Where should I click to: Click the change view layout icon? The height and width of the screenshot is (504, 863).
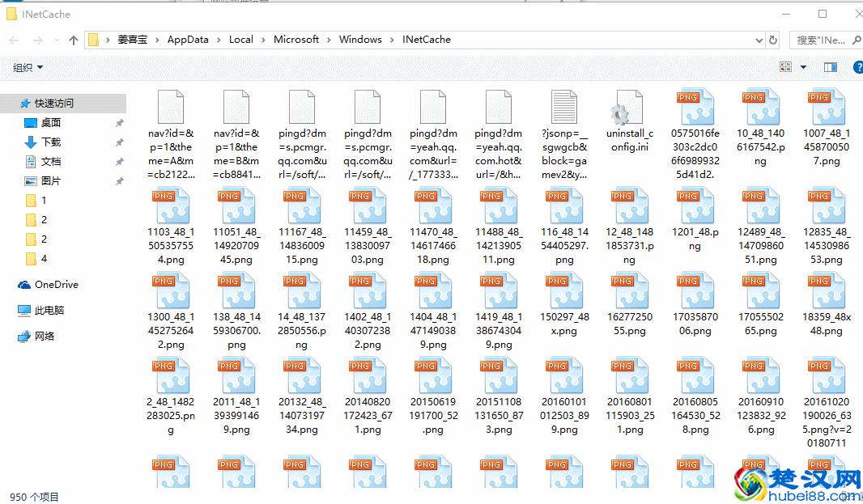785,67
